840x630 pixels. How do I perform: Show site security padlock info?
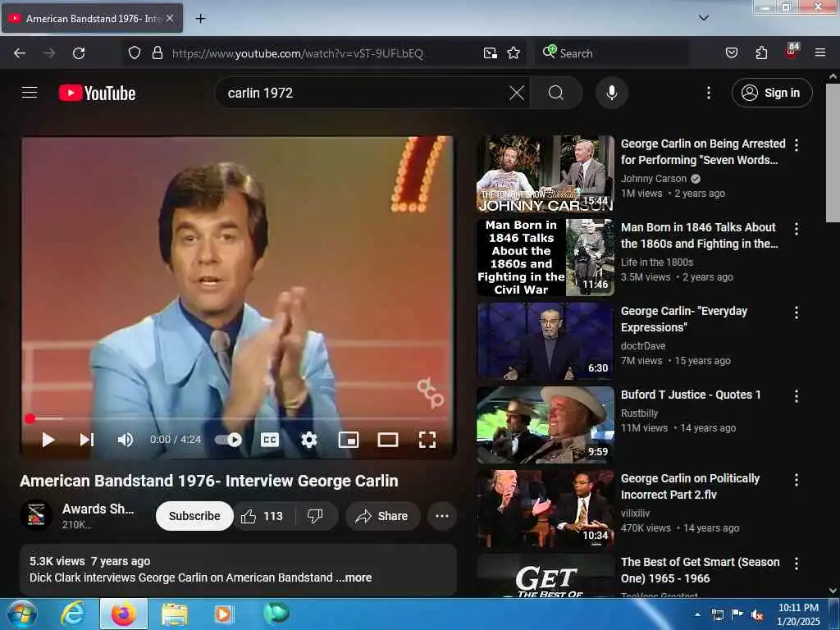tap(157, 53)
